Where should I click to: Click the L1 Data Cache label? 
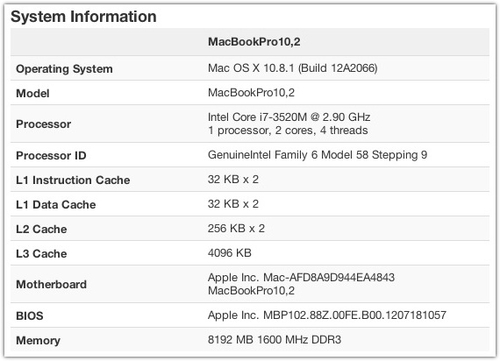[x=56, y=205]
